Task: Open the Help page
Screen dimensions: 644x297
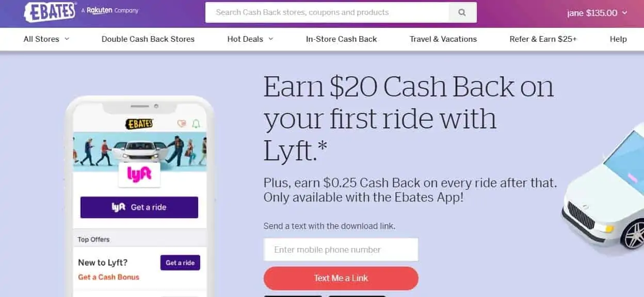Action: pyautogui.click(x=618, y=39)
